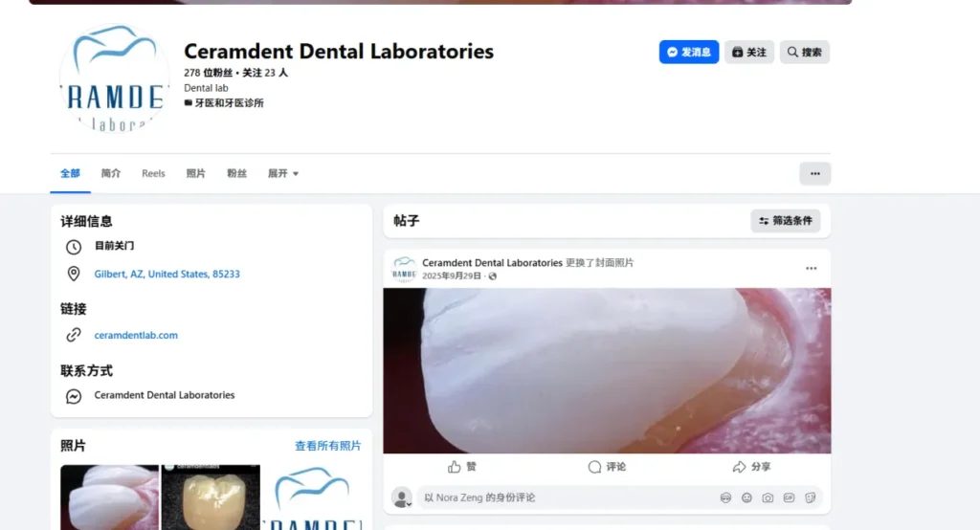Open post author name Ceramdent Dental Laboratories
980x530 pixels.
tap(493, 262)
